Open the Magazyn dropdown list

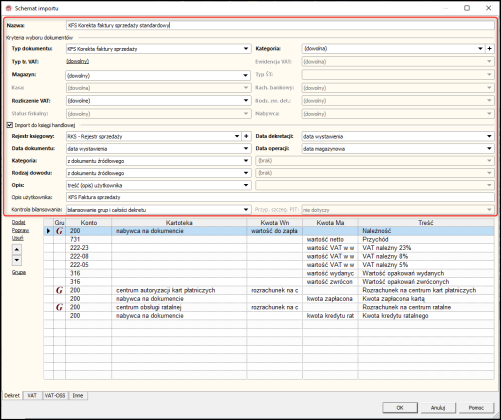tap(246, 76)
